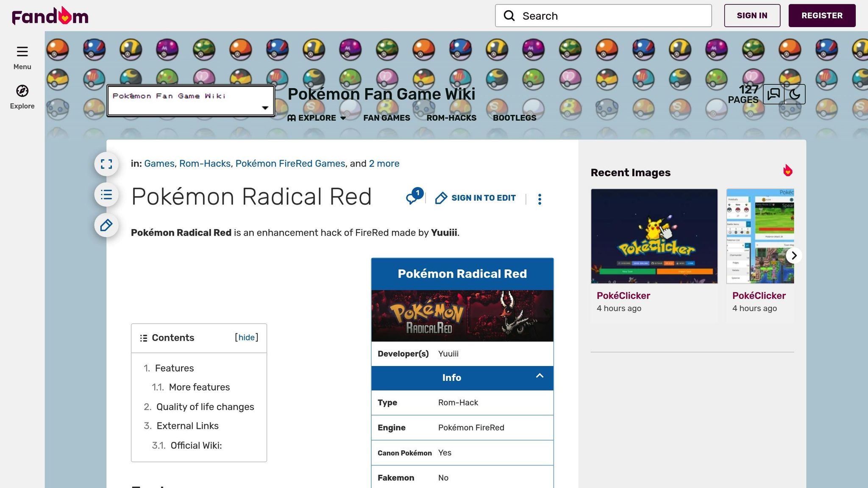This screenshot has height=488, width=868.
Task: Toggle dark mode with the moon icon
Action: (x=795, y=94)
